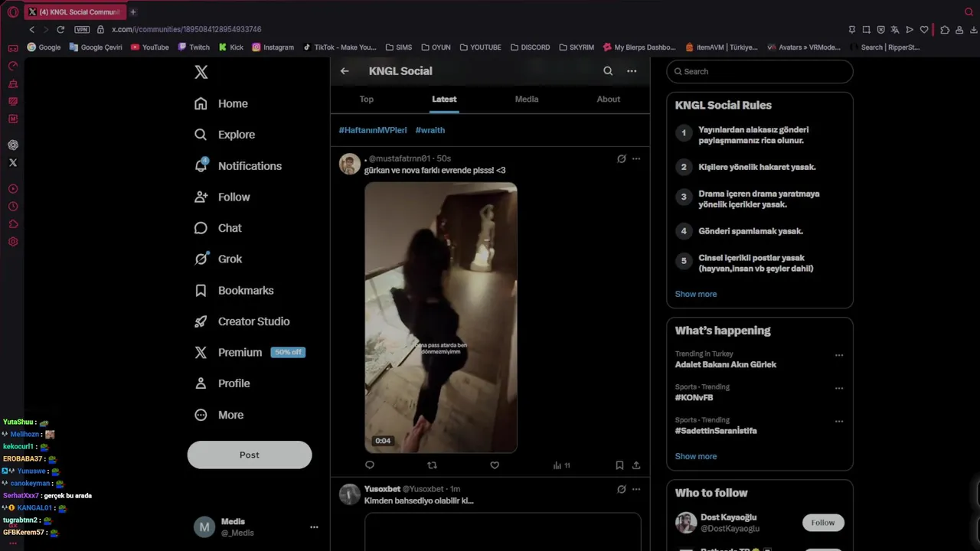Repost mustafatrnn01's post

click(x=432, y=465)
